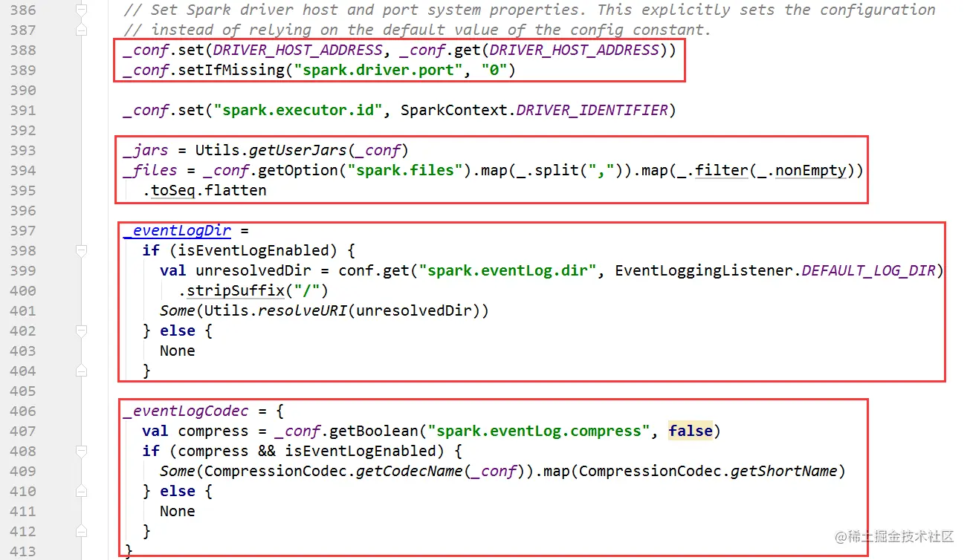Click the toSeq call on line 395

[x=173, y=191]
